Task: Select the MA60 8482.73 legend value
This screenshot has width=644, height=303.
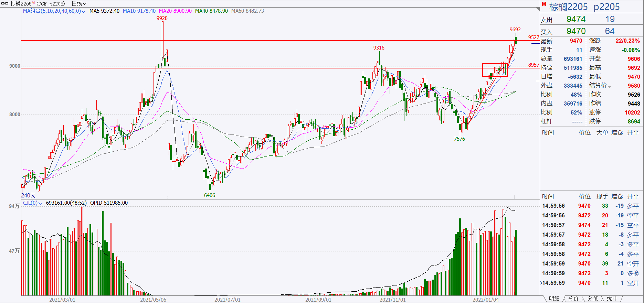Action: (x=247, y=11)
